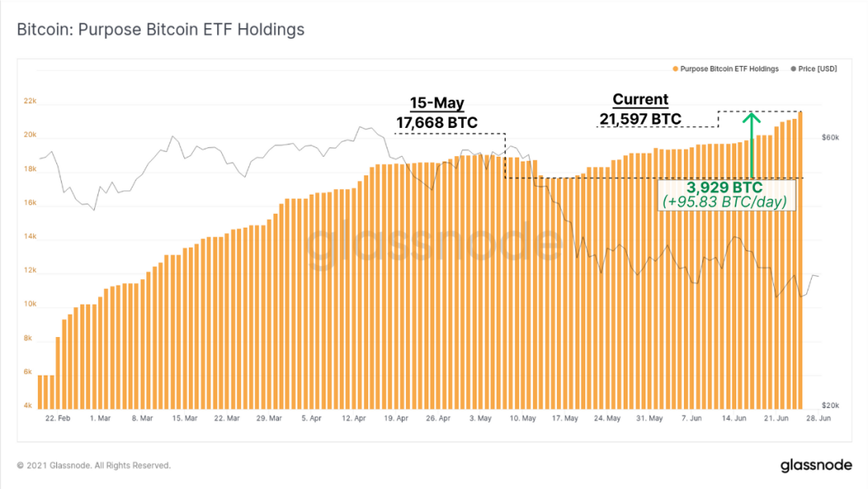868x489 pixels.
Task: Click the 21,597 BTC label
Action: coord(641,119)
